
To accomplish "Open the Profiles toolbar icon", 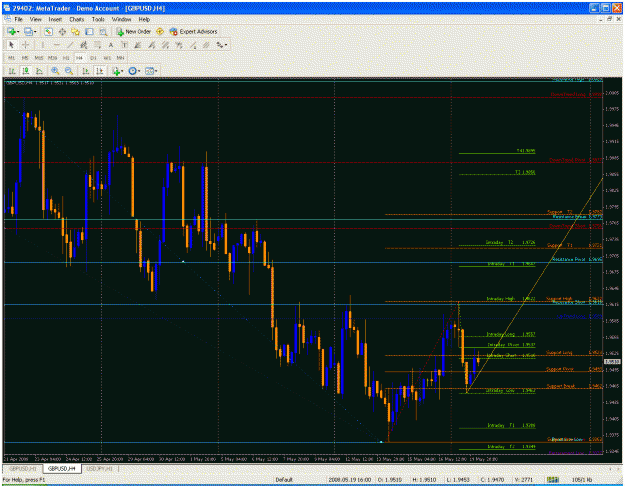I will coord(28,31).
